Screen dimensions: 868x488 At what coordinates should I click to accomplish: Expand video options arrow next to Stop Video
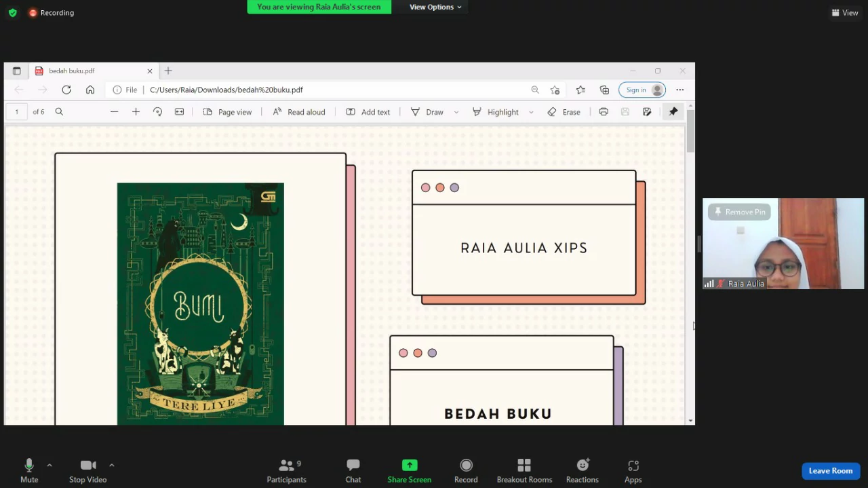point(111,465)
